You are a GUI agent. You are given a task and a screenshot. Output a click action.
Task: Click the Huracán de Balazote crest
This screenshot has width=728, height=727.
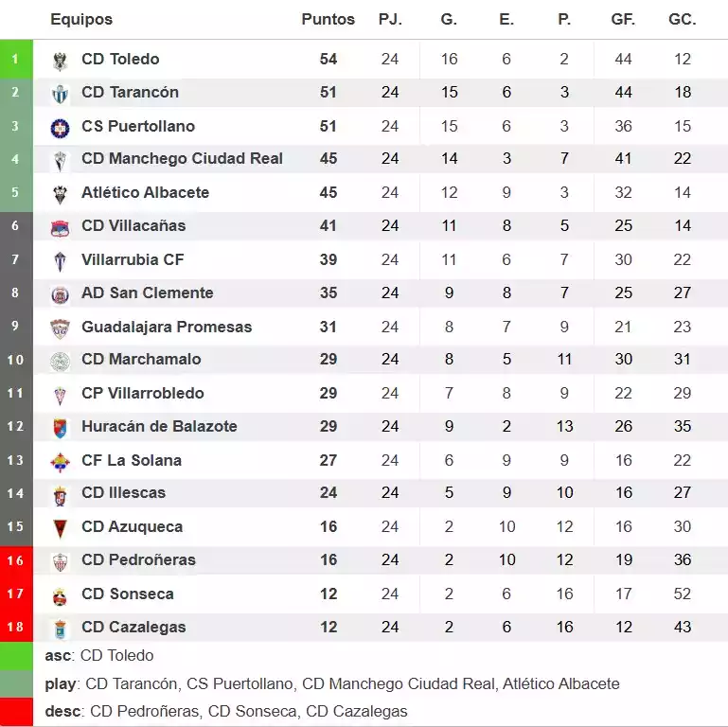[60, 427]
